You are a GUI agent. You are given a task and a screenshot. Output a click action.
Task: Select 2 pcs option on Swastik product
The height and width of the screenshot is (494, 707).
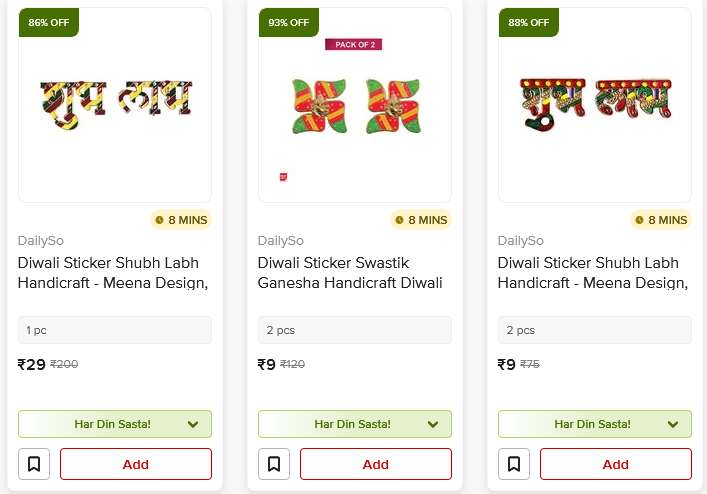tap(355, 330)
